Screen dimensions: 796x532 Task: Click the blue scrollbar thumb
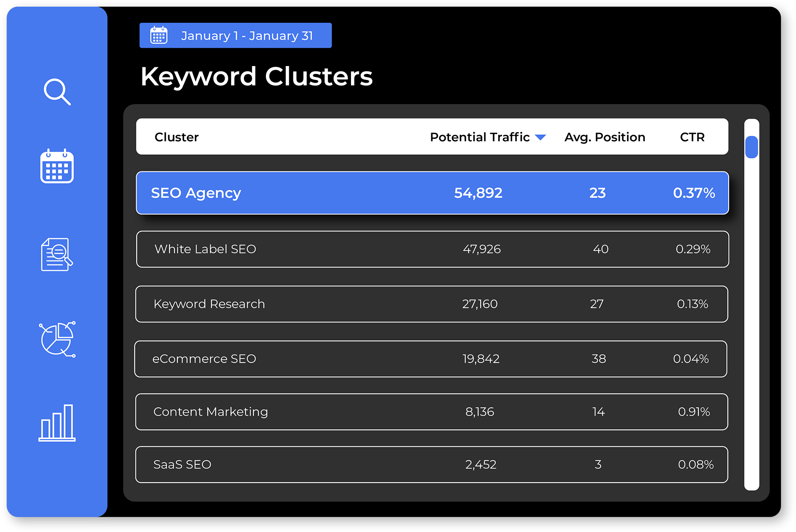click(752, 147)
